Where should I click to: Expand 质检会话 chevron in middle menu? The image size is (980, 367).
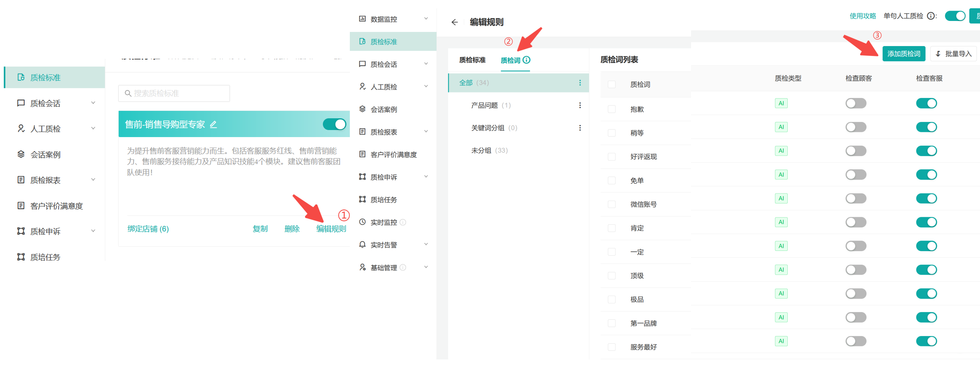(x=426, y=64)
